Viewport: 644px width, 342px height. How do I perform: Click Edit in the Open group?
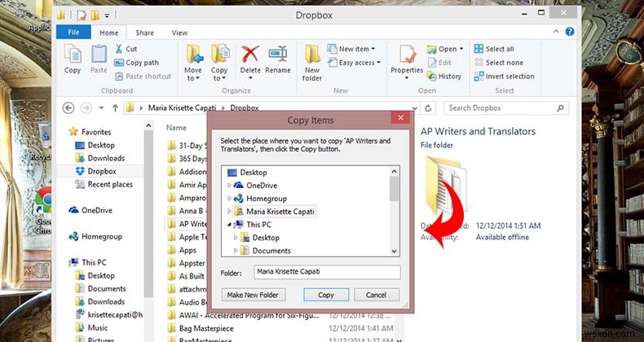(439, 63)
